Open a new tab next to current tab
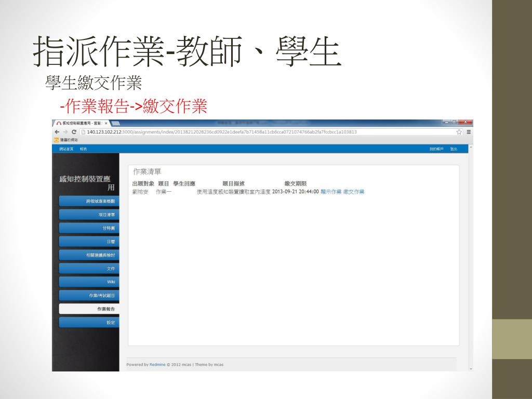Screen dimensions: 532x399 (115, 124)
